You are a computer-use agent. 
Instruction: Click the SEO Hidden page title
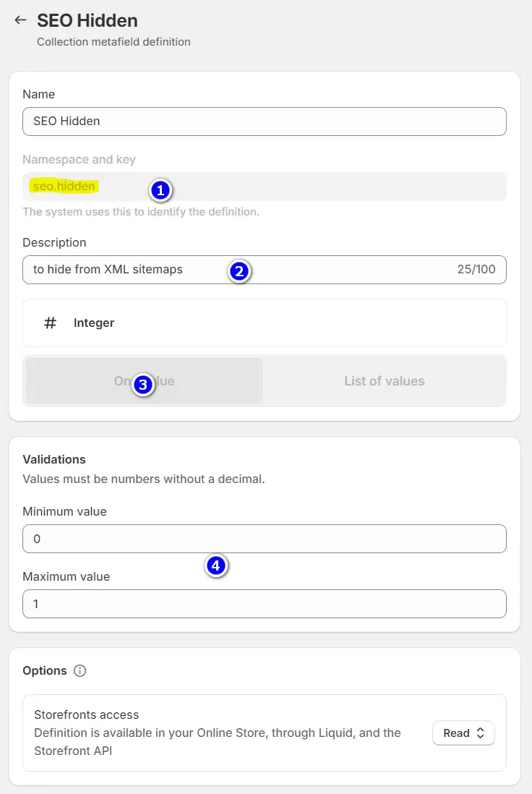tap(87, 20)
